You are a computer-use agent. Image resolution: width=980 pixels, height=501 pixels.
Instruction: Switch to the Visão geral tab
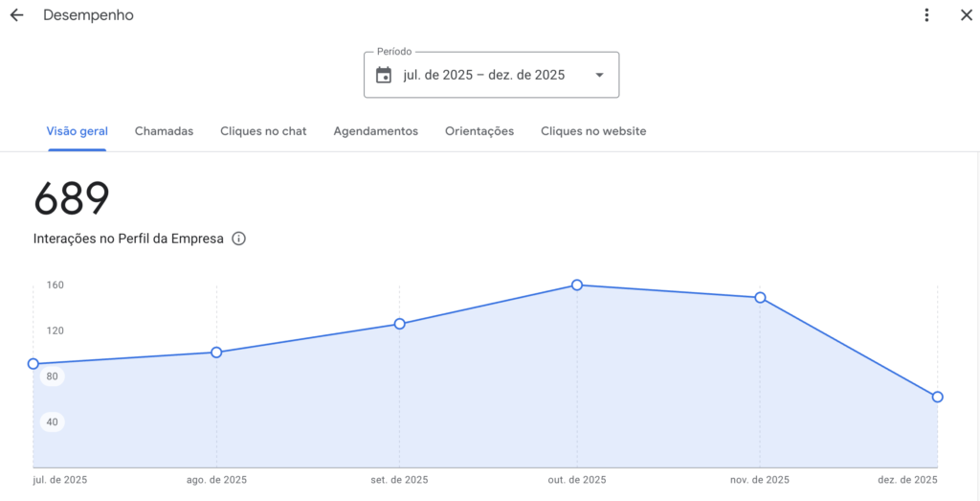pos(78,131)
